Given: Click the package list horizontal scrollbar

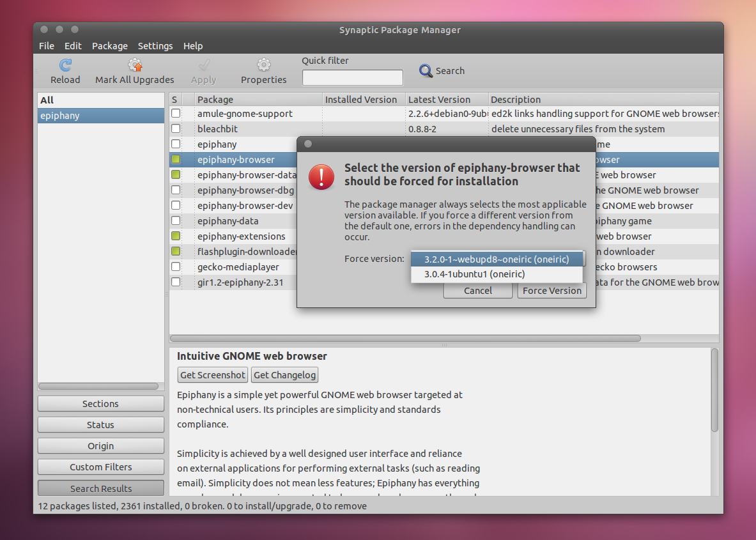Looking at the screenshot, I should [x=406, y=339].
